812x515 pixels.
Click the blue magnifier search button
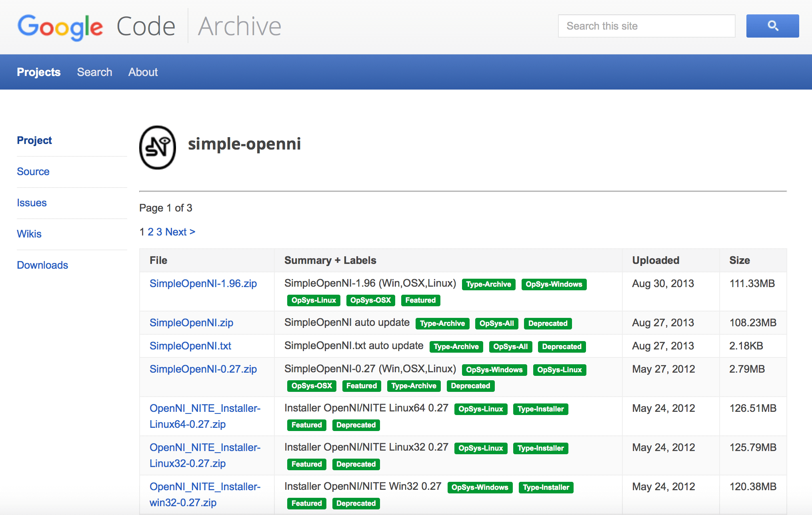772,26
